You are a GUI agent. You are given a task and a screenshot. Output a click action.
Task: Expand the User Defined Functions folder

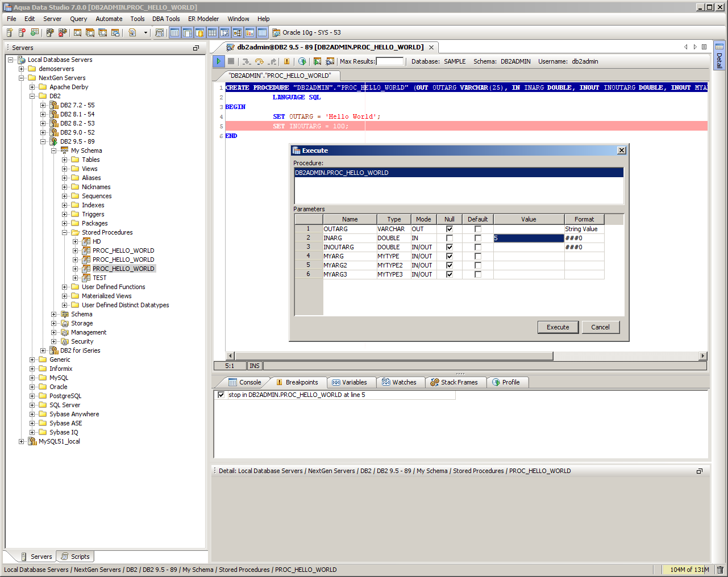pyautogui.click(x=65, y=287)
